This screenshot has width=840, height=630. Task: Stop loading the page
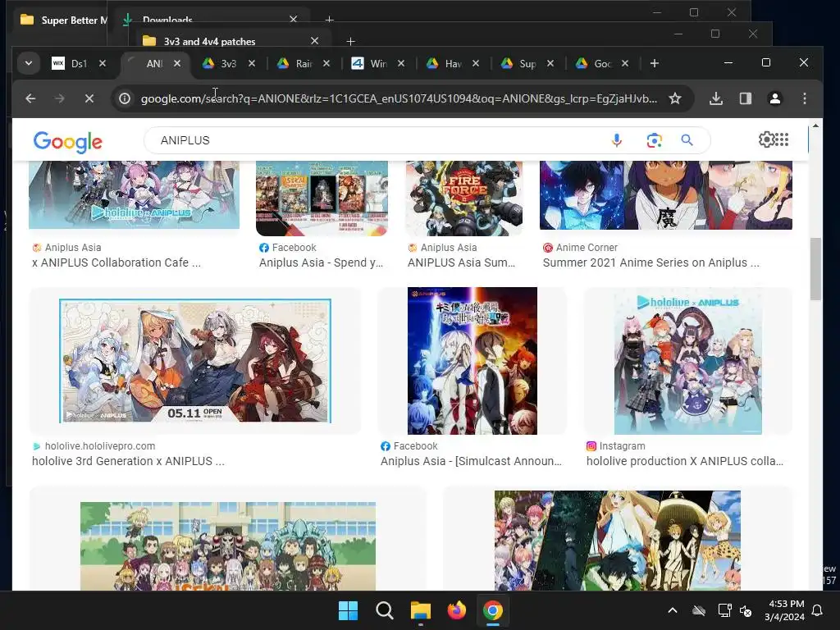[x=89, y=98]
